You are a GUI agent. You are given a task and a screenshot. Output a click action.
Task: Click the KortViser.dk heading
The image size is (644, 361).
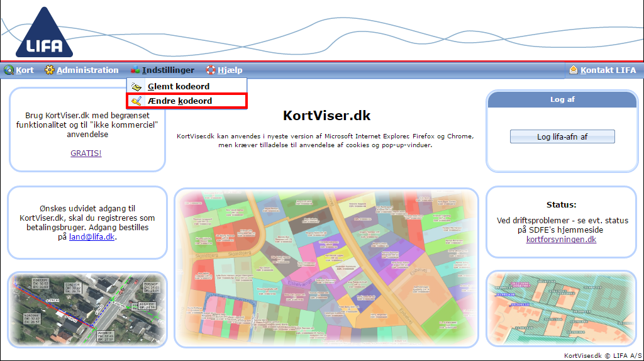(326, 115)
